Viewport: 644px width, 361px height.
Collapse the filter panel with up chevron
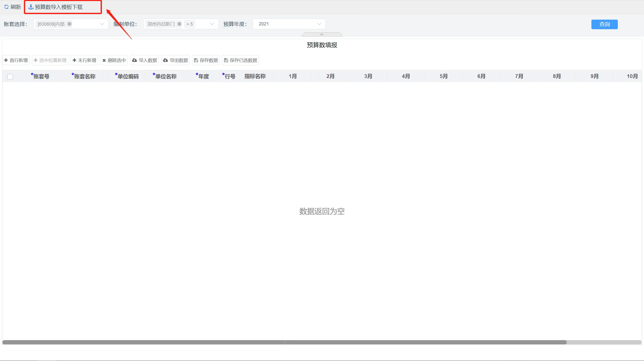(322, 34)
